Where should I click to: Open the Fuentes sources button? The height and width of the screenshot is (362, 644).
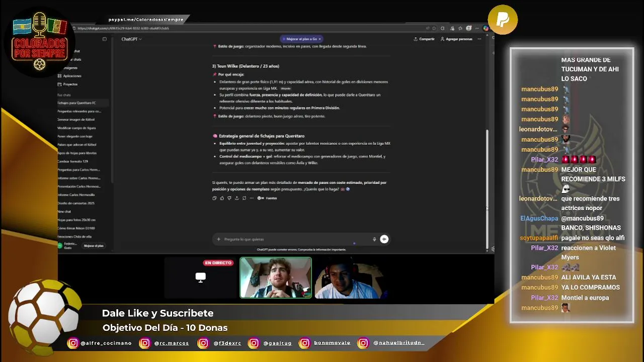(267, 198)
